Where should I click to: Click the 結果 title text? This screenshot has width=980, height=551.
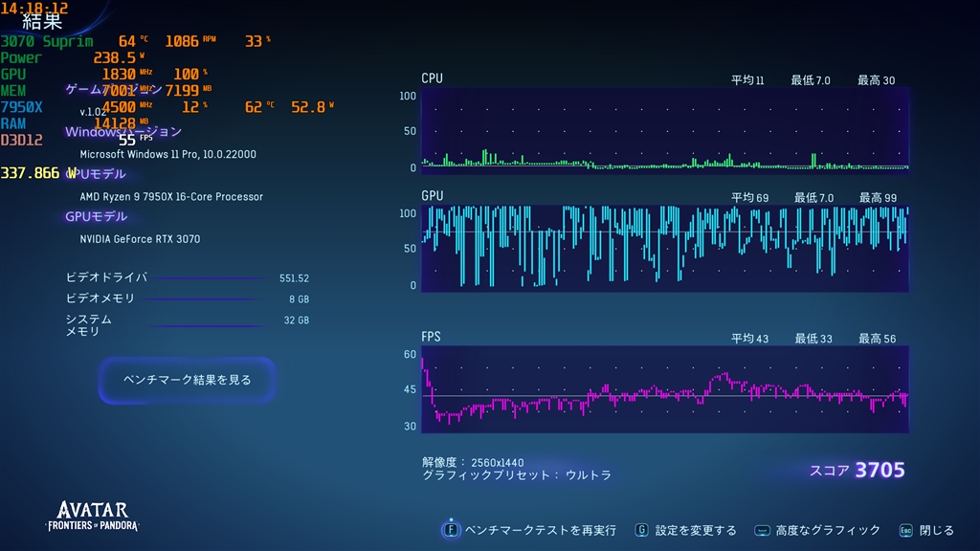(x=42, y=22)
